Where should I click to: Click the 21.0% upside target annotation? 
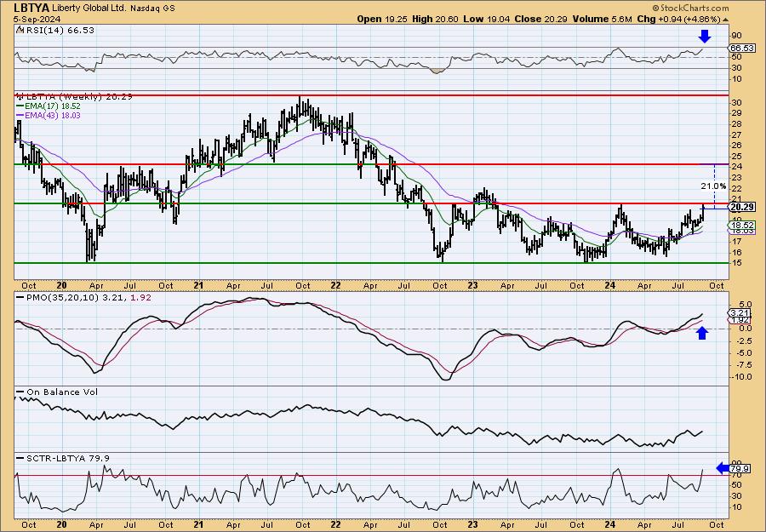[713, 186]
